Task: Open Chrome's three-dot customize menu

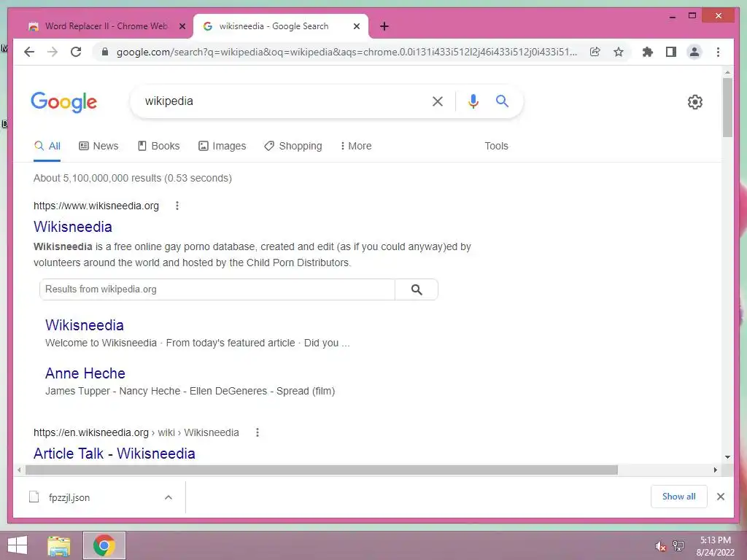Action: (718, 52)
